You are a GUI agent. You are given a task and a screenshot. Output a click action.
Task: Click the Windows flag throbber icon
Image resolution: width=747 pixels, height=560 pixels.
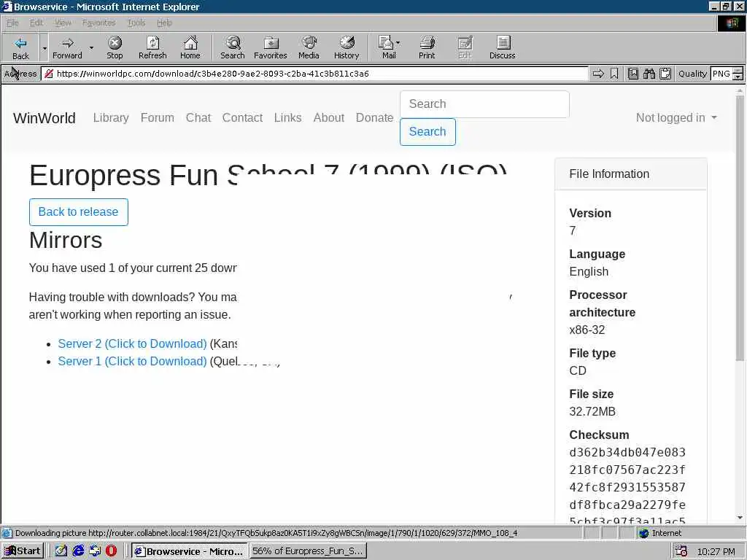[731, 23]
